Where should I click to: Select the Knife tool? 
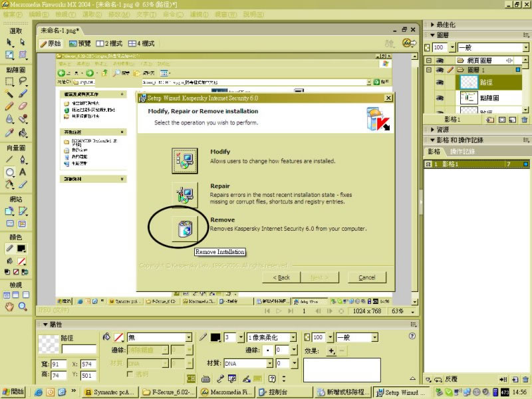(x=23, y=185)
